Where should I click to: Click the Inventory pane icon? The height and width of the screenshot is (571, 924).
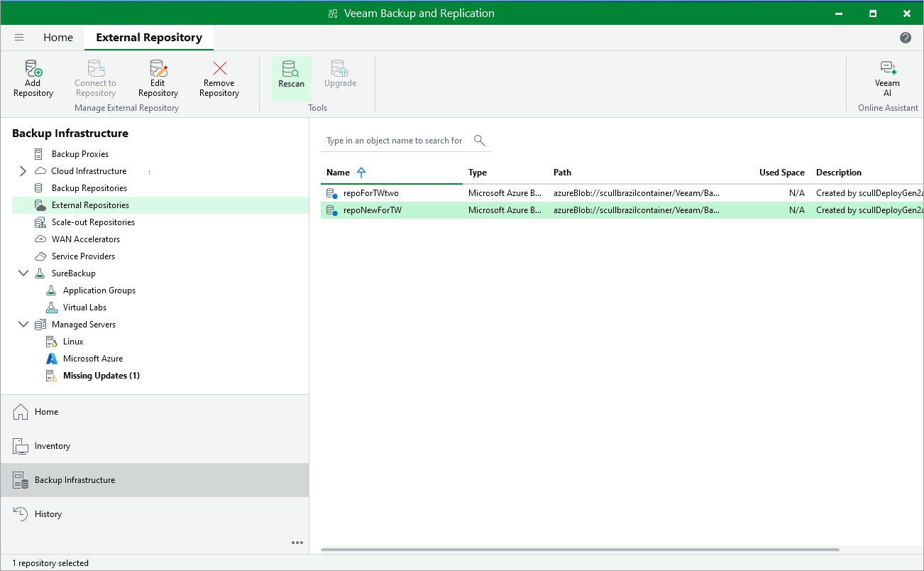click(x=21, y=446)
